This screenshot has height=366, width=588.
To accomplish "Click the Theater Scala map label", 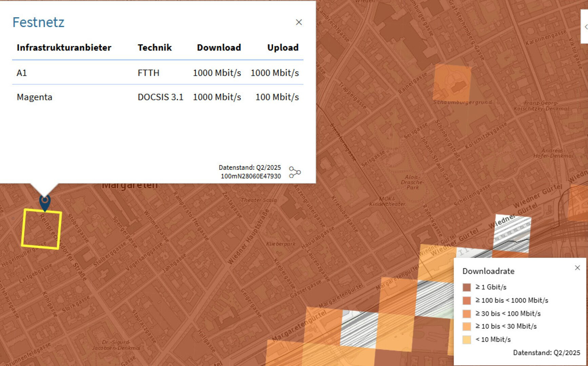I will pos(259,200).
